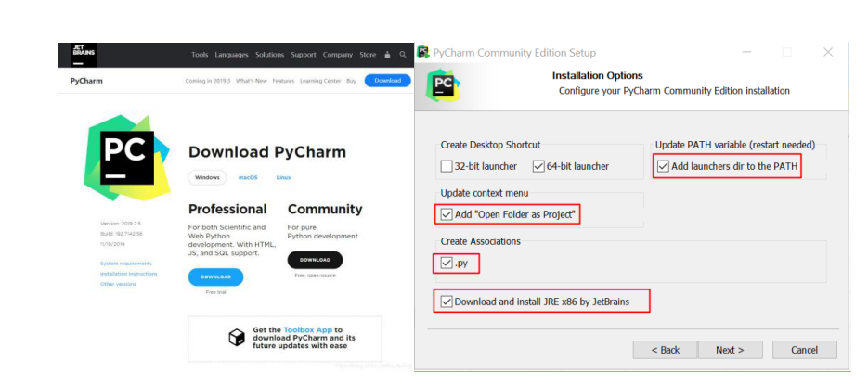
Task: Click Professional edition blue DOWNLOAD button
Action: point(215,277)
